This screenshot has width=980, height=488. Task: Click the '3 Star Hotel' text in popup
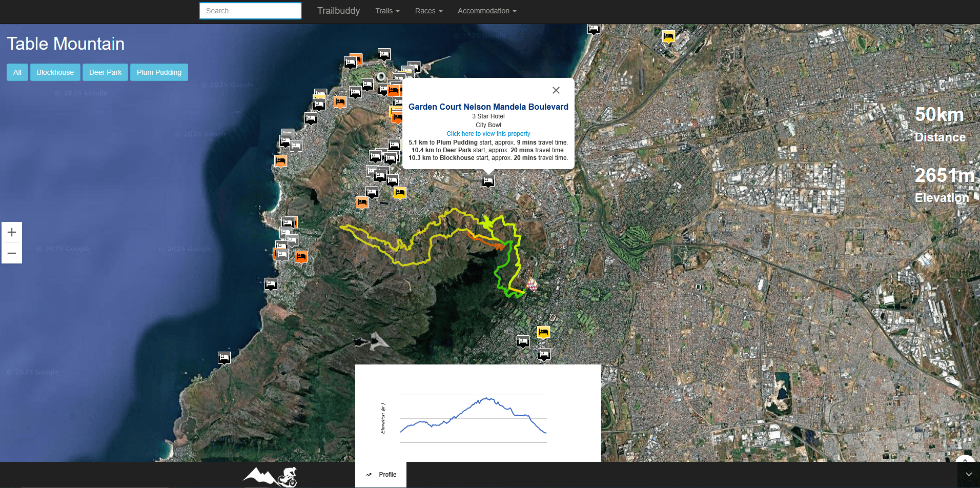[488, 116]
